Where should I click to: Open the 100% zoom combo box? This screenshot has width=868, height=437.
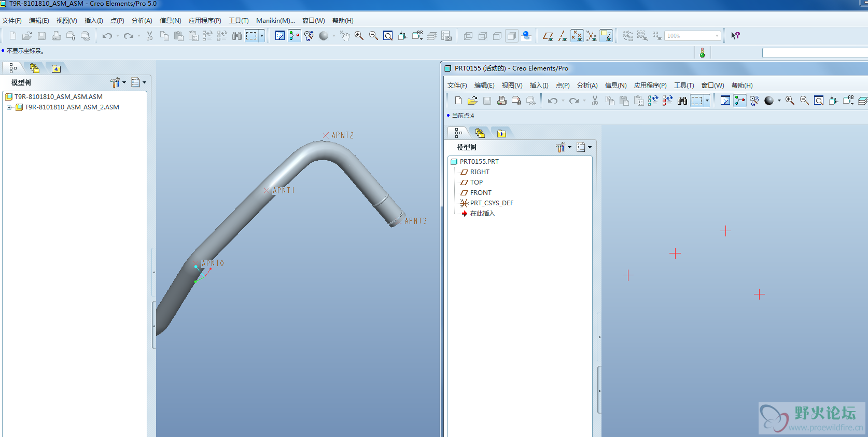click(x=693, y=36)
